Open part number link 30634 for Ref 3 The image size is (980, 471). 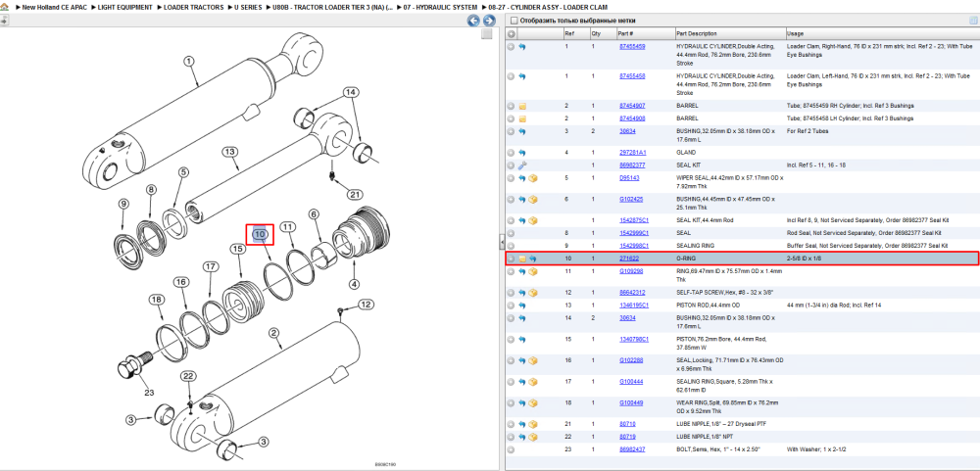[627, 131]
